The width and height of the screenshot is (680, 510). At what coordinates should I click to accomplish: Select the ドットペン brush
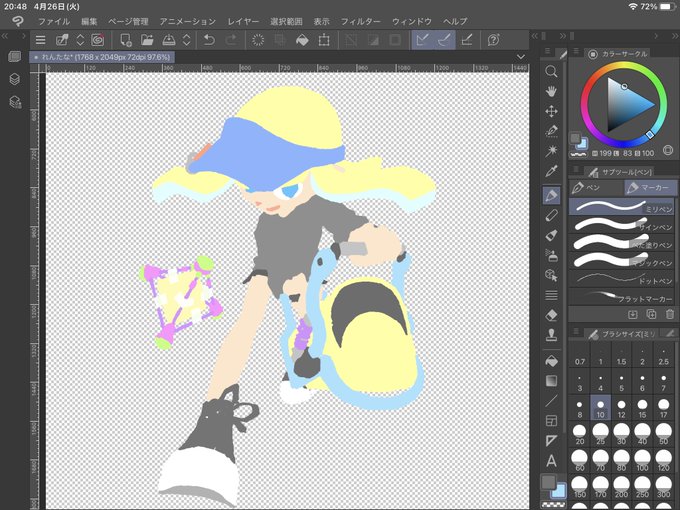coord(623,279)
